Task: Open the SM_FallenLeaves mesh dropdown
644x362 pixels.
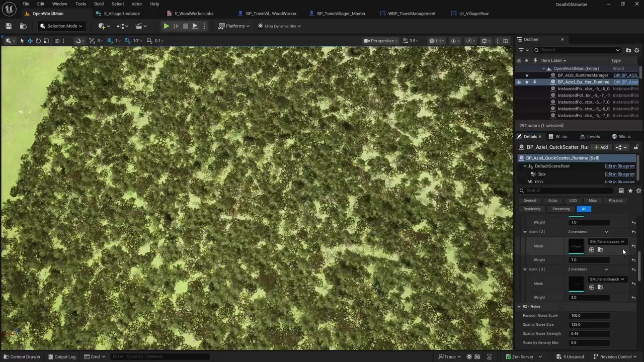Action: tap(607, 242)
